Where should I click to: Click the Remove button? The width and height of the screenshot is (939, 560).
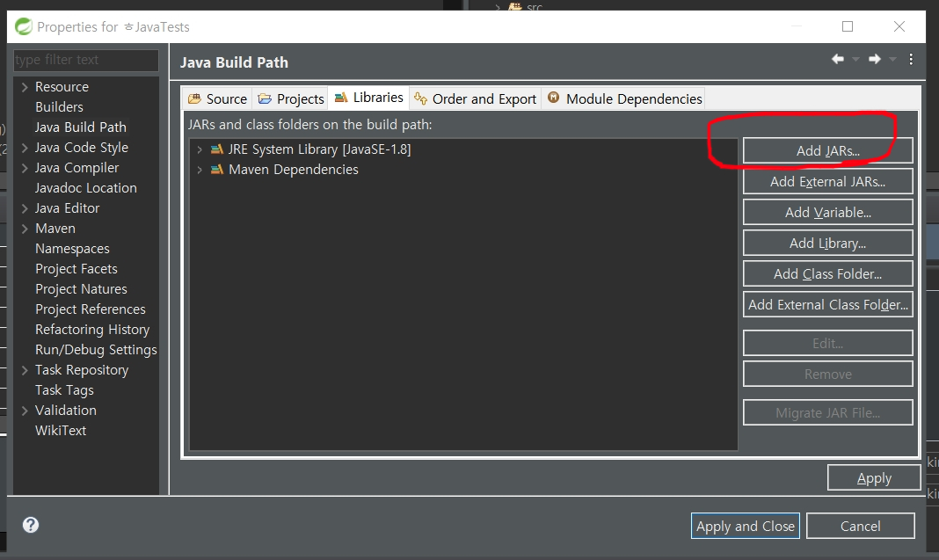click(827, 374)
